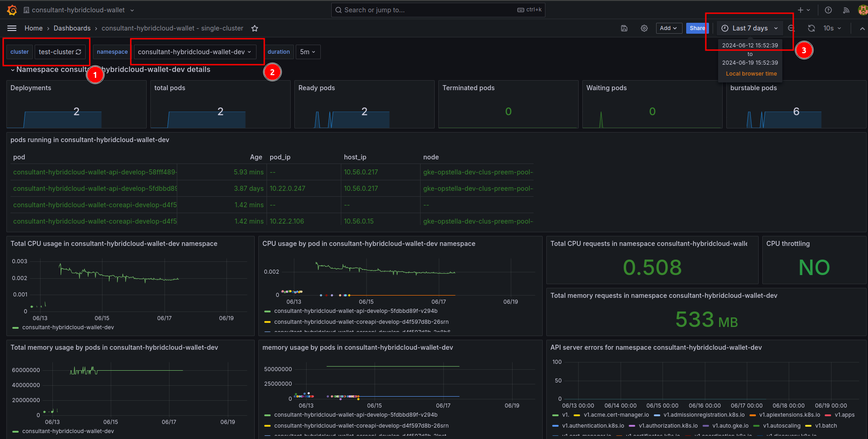Toggle consultant-hybridcloud-wallet-dev series in memory usage legend
868x439 pixels.
68,431
